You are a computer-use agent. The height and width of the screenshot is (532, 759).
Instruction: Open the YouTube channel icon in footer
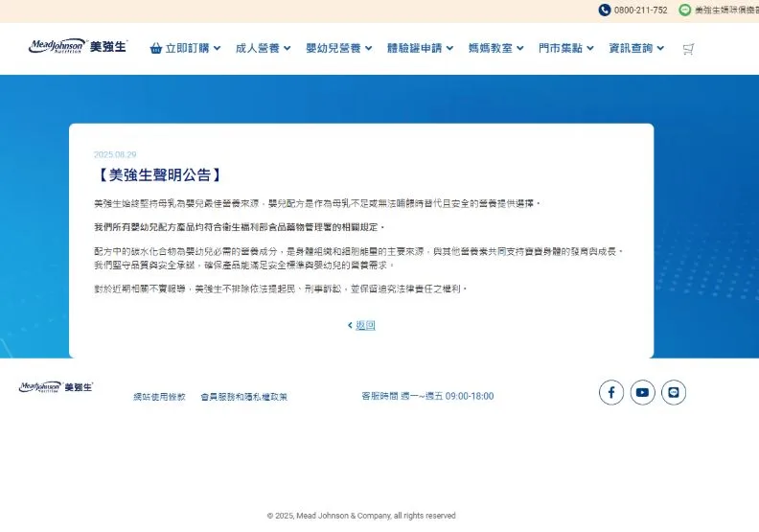pos(642,392)
